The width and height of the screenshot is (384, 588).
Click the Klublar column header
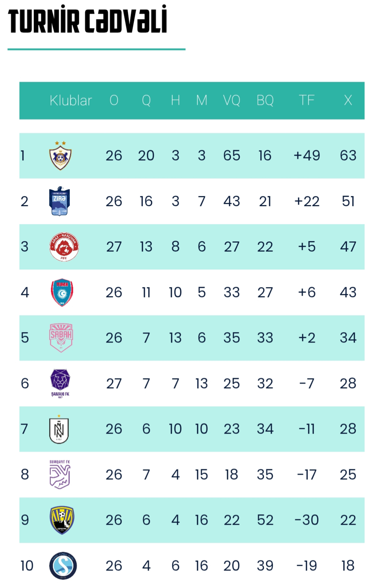point(71,100)
